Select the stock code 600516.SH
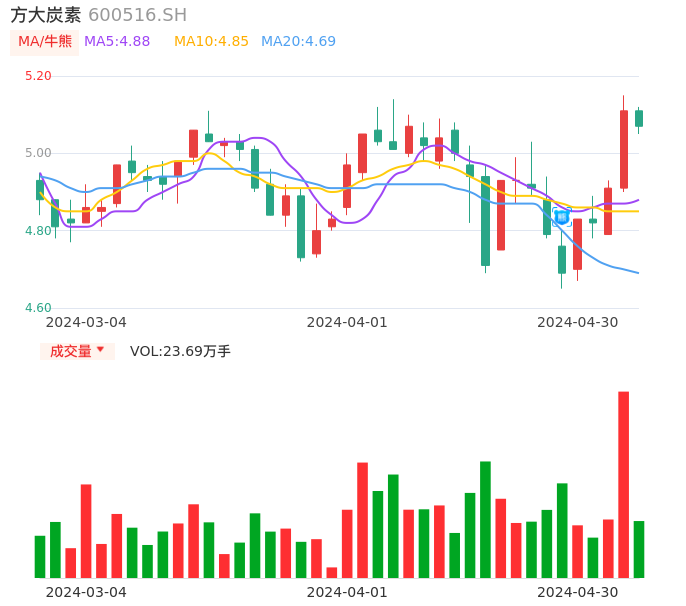The image size is (686, 606). click(x=137, y=15)
